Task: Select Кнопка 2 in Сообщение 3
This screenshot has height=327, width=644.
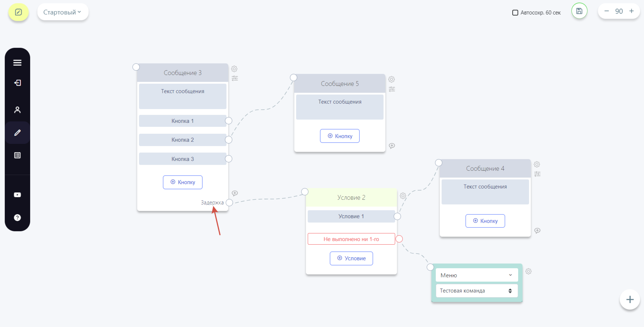Action: 182,140
